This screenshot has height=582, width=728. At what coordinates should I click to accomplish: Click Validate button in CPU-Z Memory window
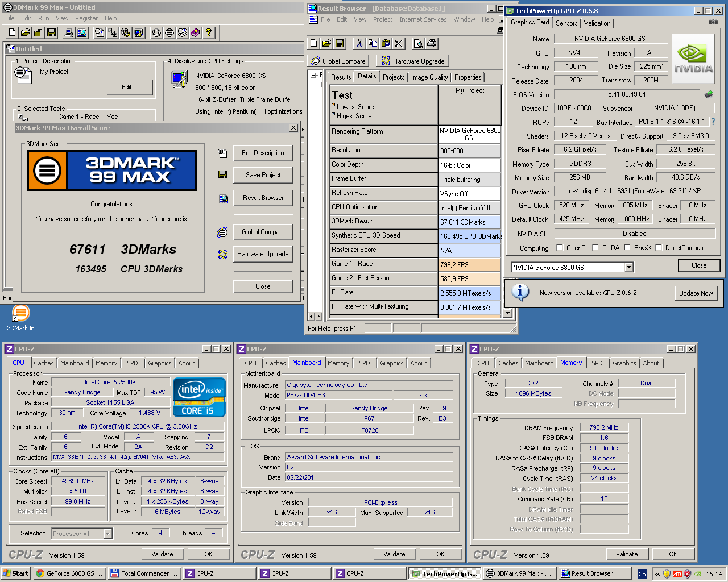pos(627,554)
